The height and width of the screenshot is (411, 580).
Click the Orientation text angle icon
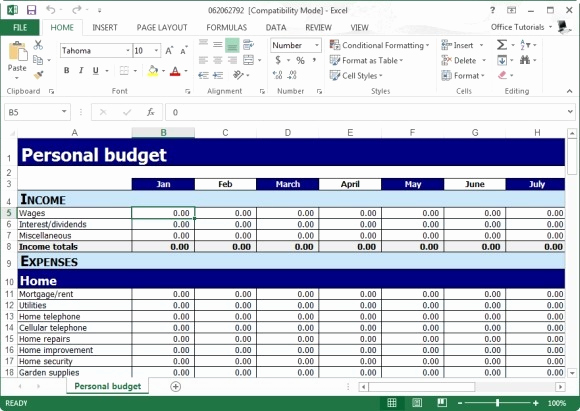point(239,75)
